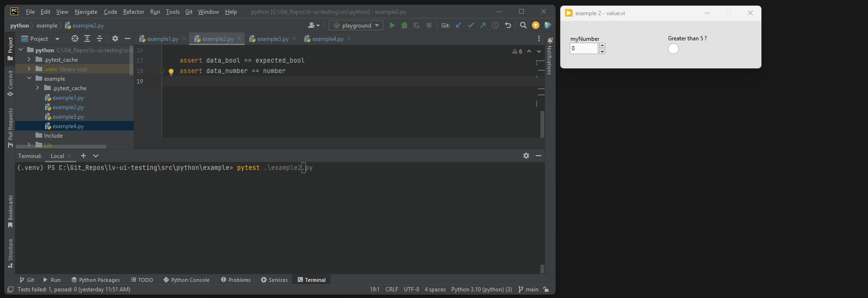This screenshot has height=298, width=868.
Task: Hide the Project panel
Action: click(127, 38)
